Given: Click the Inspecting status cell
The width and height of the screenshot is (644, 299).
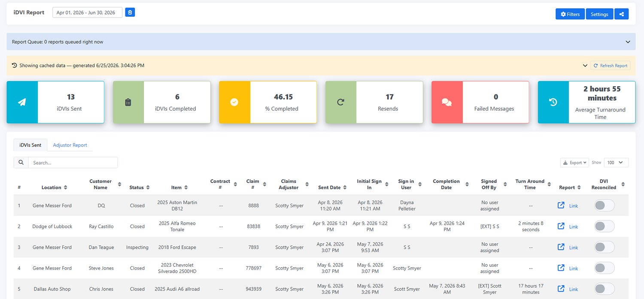Looking at the screenshot, I should tap(137, 248).
